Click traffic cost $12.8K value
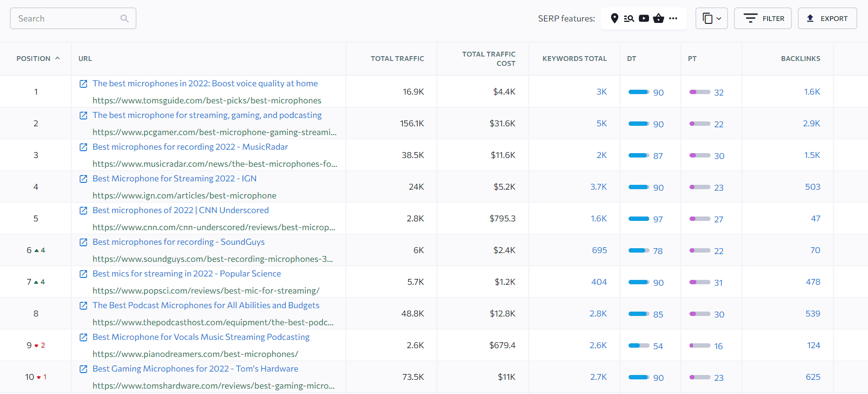868x394 pixels. click(502, 314)
